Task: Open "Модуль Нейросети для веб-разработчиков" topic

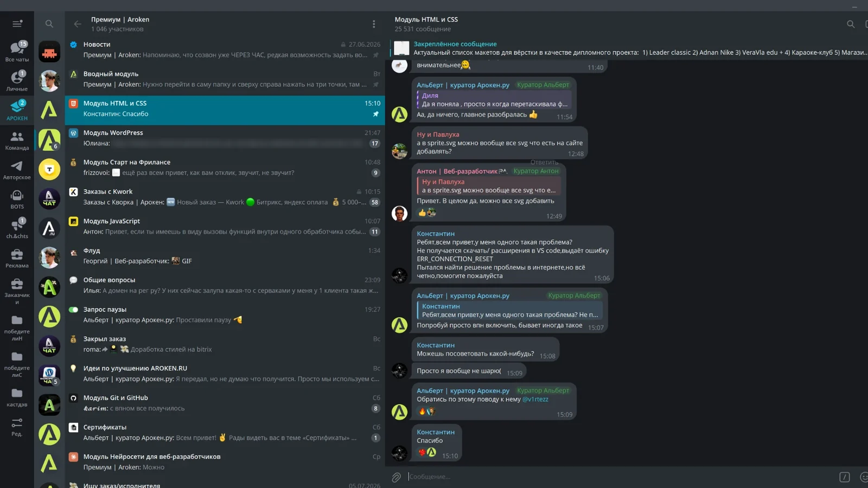Action: click(225, 462)
